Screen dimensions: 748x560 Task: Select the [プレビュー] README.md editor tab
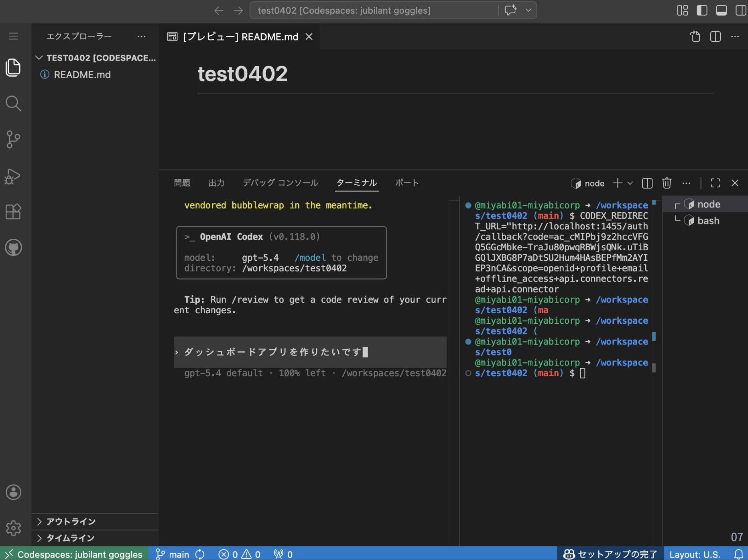240,37
